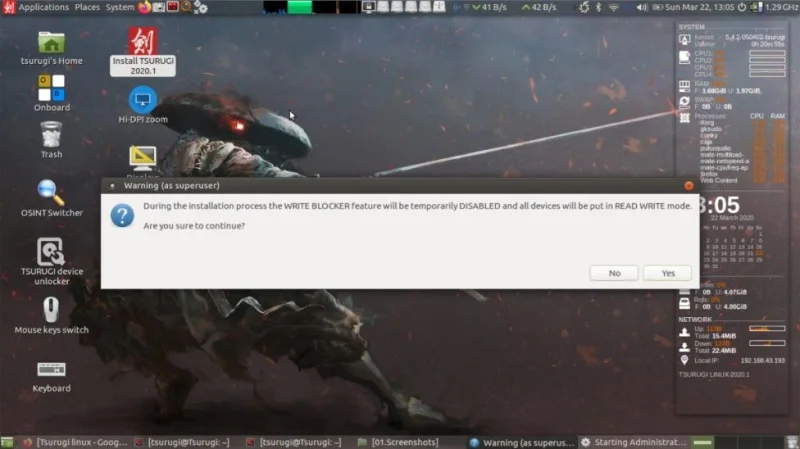Image resolution: width=800 pixels, height=449 pixels.
Task: Click the gears settings launcher in top panel
Action: point(201,7)
